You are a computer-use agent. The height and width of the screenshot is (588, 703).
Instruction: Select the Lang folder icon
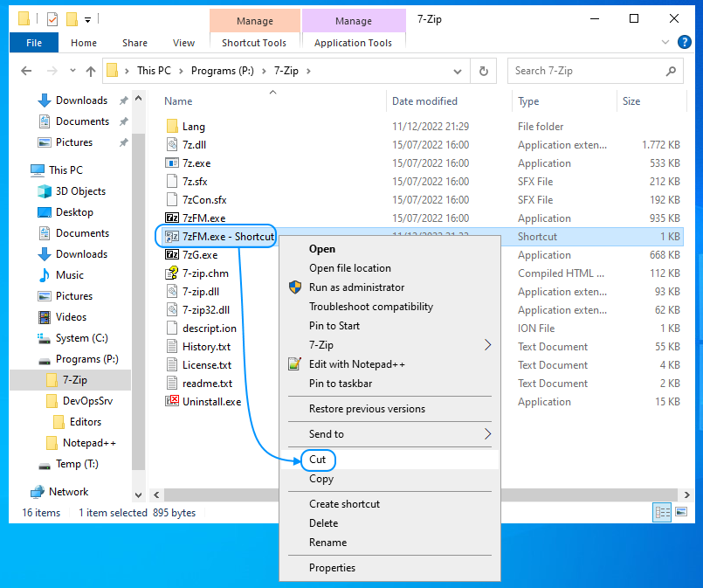click(x=172, y=126)
